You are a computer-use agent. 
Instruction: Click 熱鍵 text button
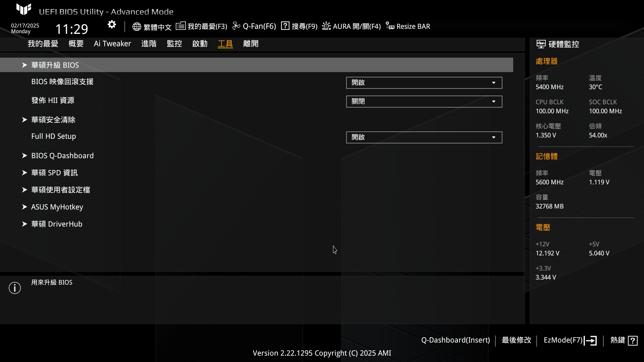[x=618, y=340]
